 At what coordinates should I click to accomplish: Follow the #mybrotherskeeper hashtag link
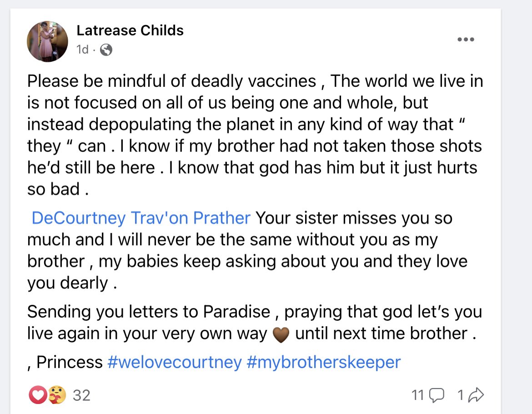click(324, 362)
